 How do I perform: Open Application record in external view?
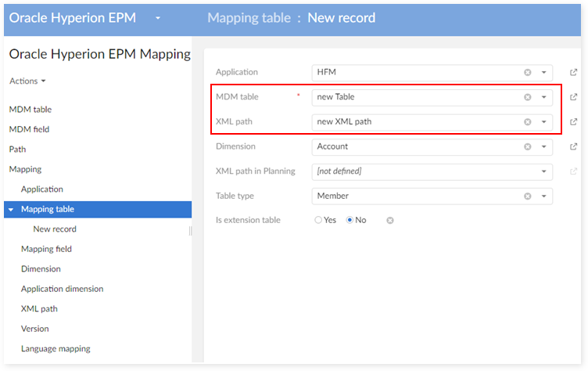(574, 73)
